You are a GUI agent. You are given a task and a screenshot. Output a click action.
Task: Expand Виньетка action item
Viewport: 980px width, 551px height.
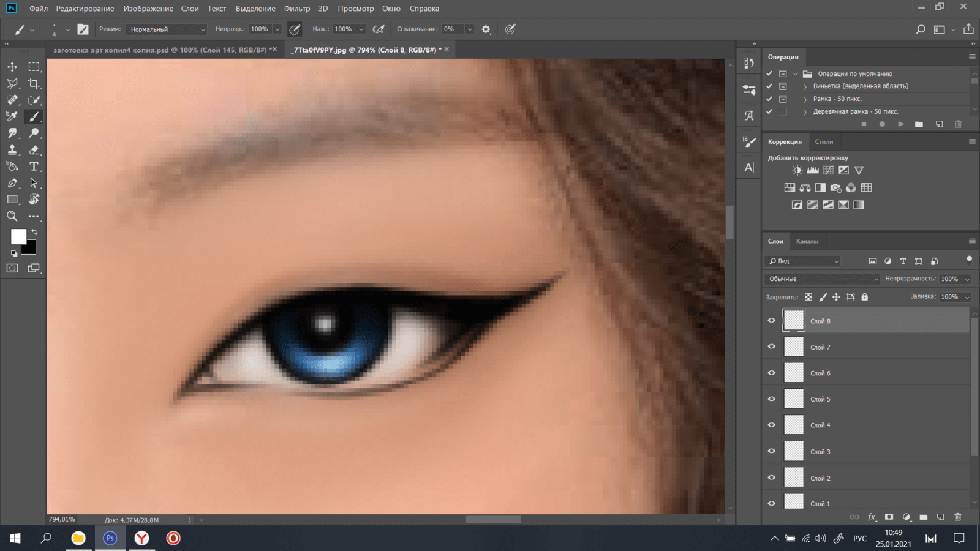pyautogui.click(x=805, y=86)
